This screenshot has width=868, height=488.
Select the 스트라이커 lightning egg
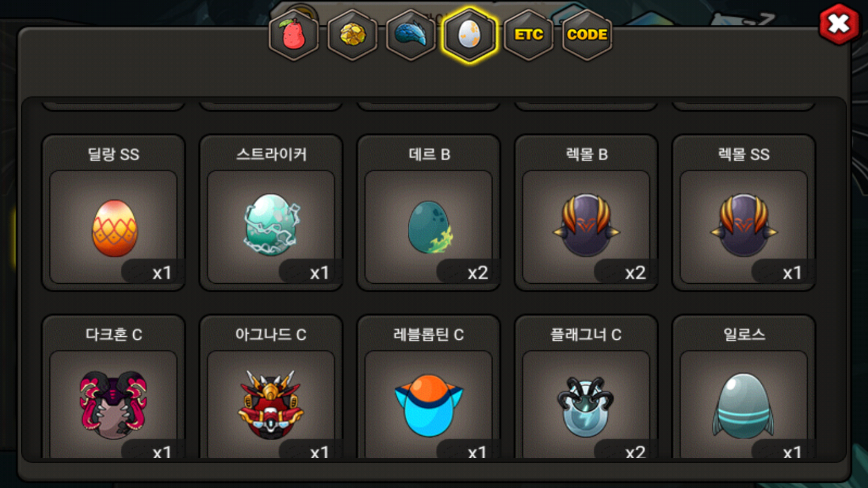pyautogui.click(x=271, y=213)
